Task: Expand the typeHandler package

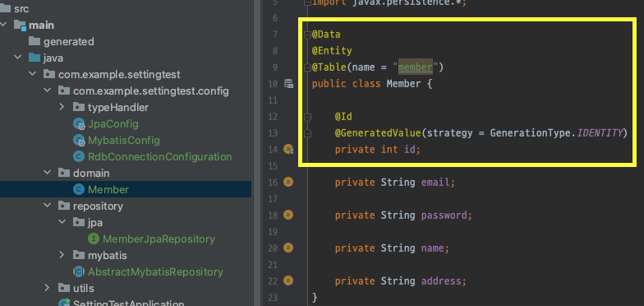Action: coord(62,107)
